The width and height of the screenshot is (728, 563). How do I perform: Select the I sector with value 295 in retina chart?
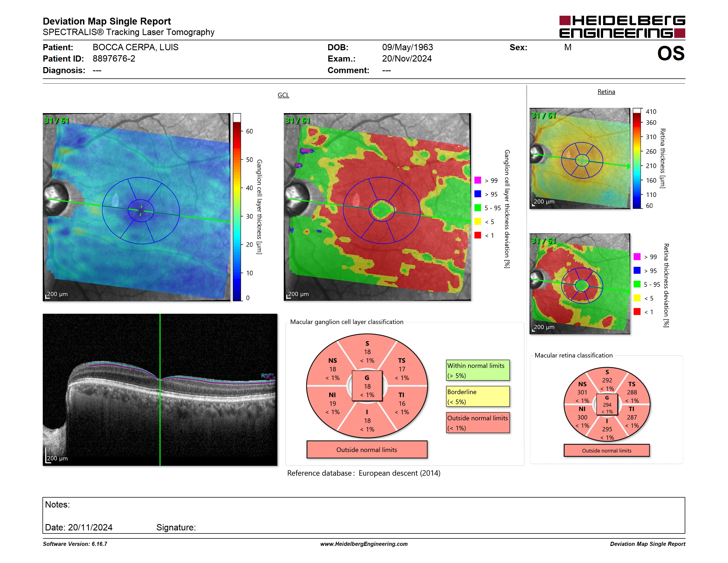point(607,429)
